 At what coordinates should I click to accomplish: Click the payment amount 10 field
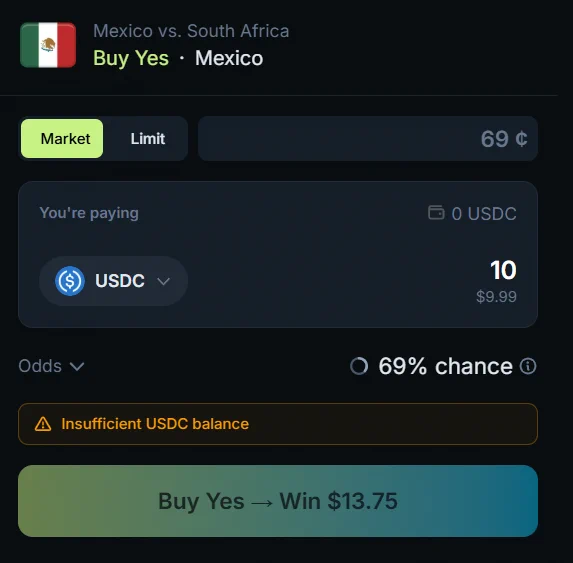point(503,270)
